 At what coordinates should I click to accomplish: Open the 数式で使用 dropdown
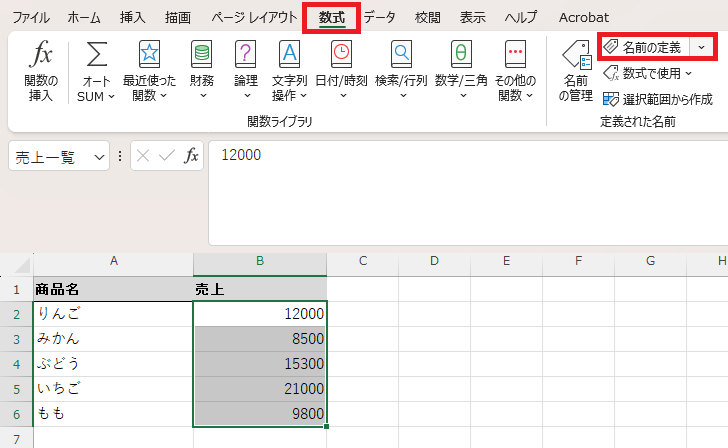648,73
